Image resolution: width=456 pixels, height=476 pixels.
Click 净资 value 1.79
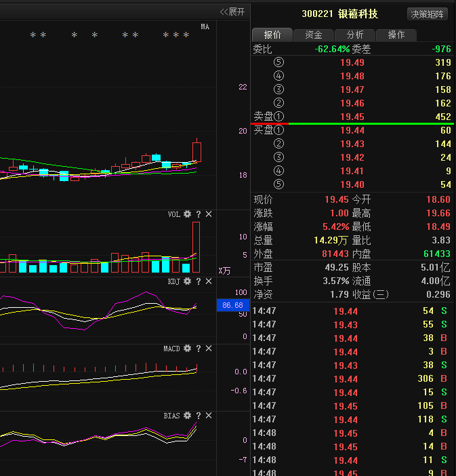(339, 294)
